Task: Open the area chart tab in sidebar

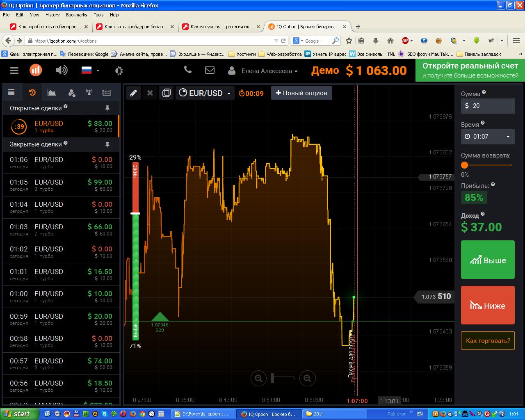Action: point(52,93)
